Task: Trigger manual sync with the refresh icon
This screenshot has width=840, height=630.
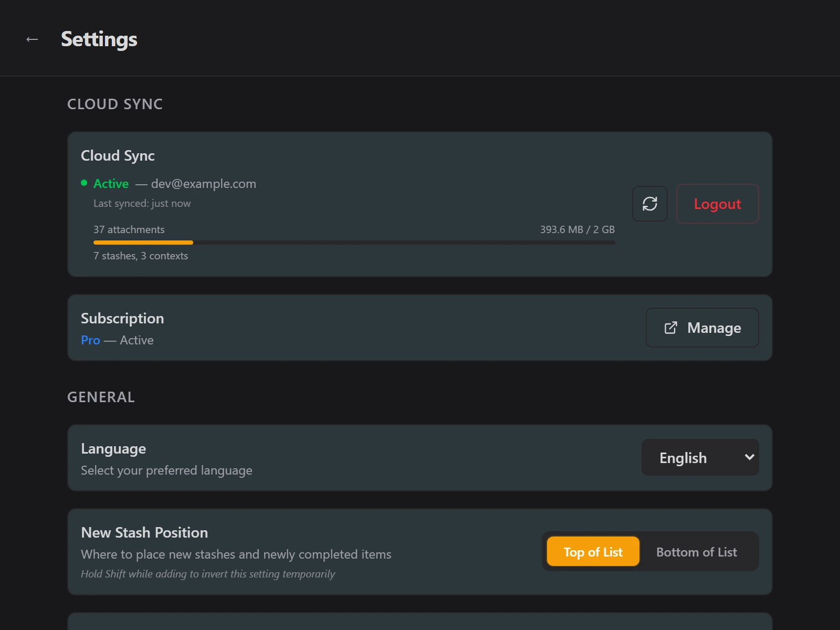Action: click(650, 204)
